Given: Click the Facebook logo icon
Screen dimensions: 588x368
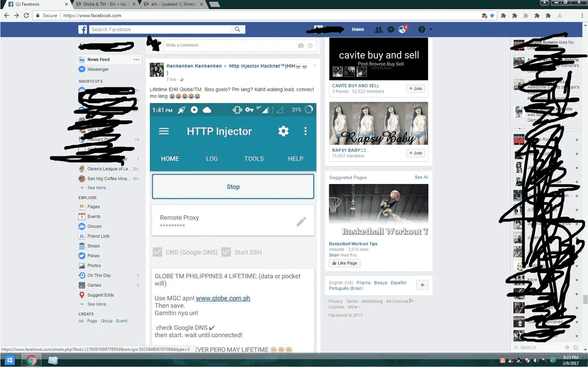Looking at the screenshot, I should coord(83,29).
